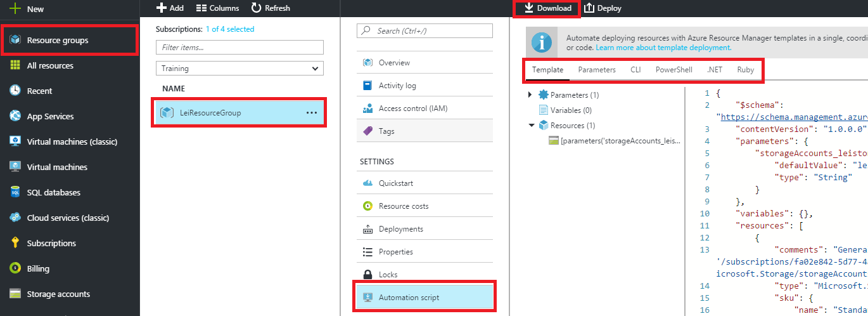
Task: Open Deployments menu label
Action: (401, 229)
